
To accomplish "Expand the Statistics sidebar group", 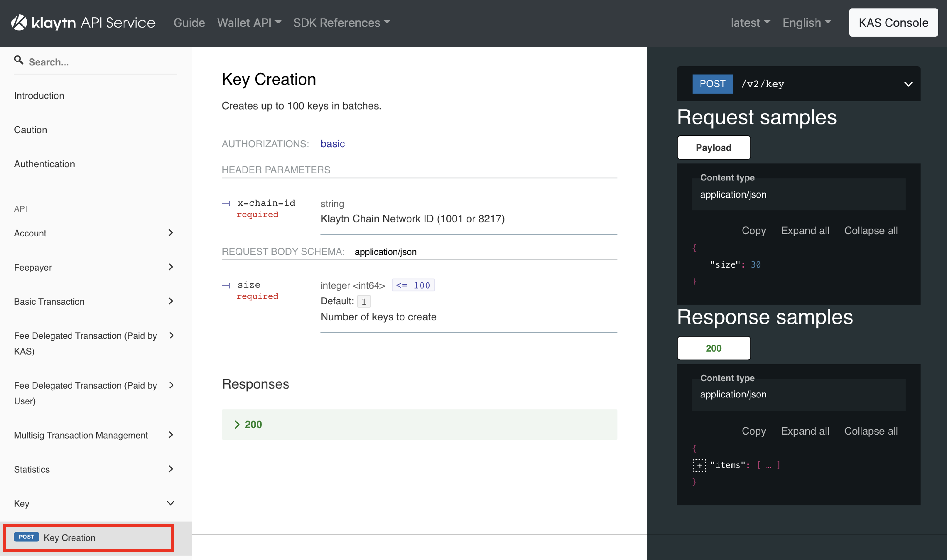I will (x=96, y=469).
